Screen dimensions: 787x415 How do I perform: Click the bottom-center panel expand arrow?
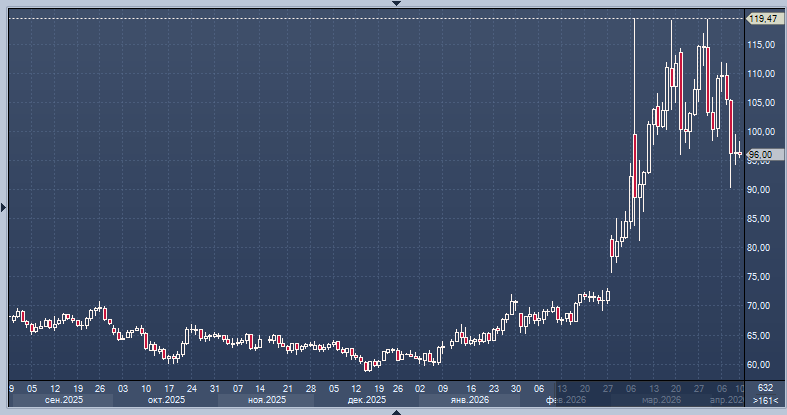tap(396, 411)
